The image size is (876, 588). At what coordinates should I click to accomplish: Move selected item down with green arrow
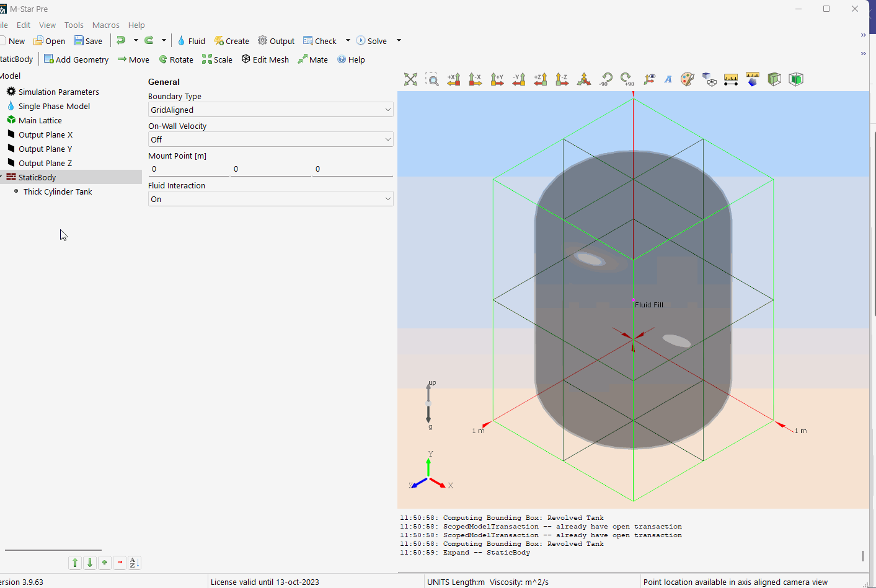click(90, 563)
